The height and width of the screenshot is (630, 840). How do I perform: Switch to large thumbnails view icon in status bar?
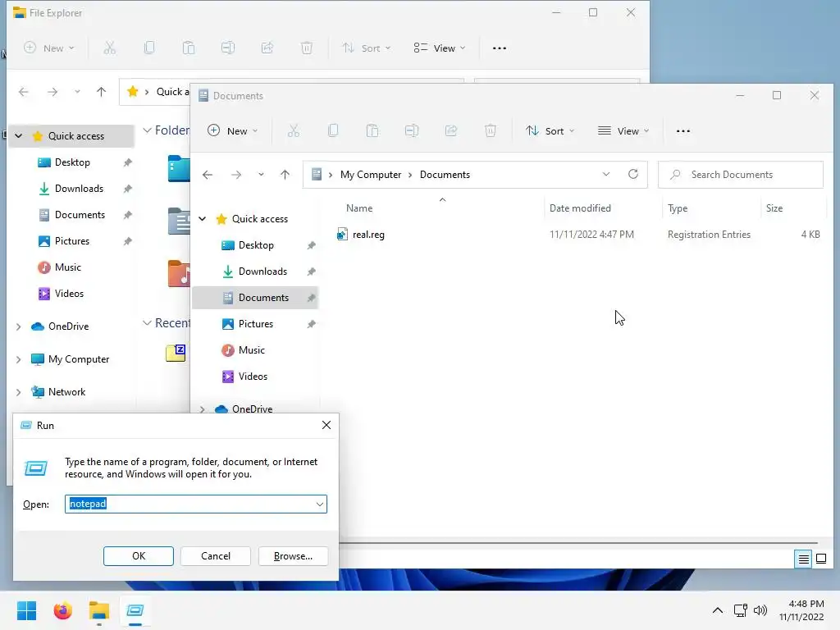coord(820,559)
